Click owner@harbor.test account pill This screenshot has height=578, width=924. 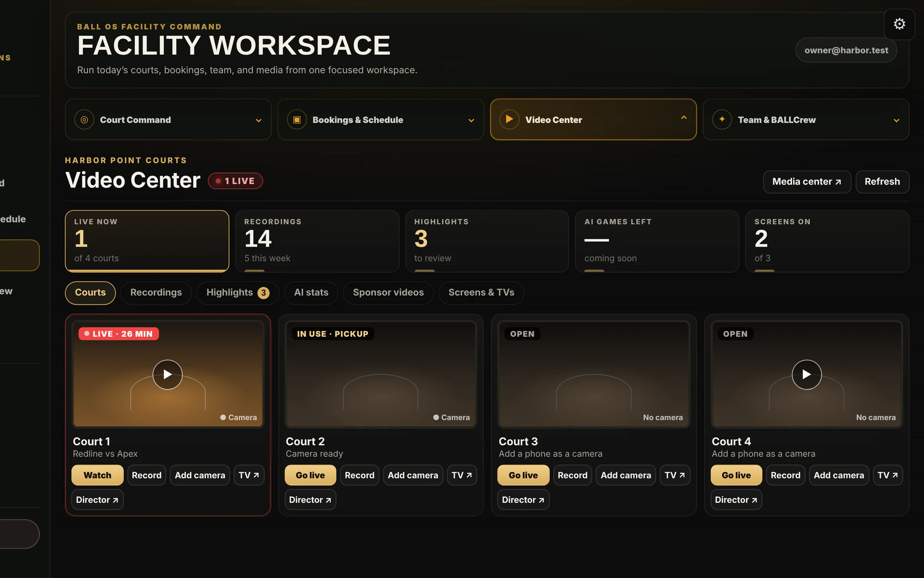click(x=846, y=50)
